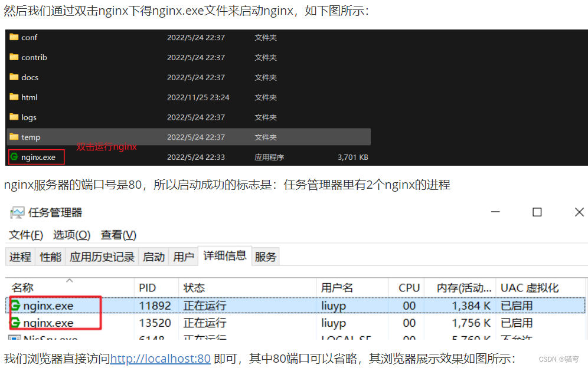The width and height of the screenshot is (588, 368).
Task: Open the contrib folder
Action: (34, 57)
